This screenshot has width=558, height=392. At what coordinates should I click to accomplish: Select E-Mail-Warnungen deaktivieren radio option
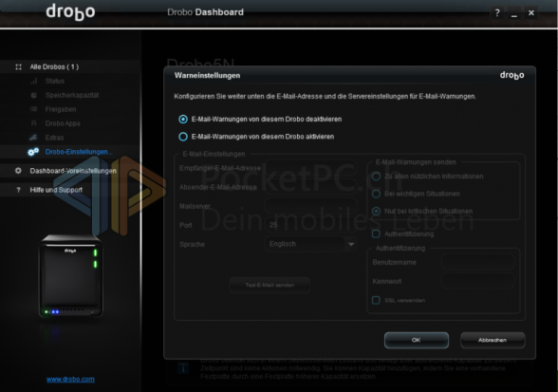pyautogui.click(x=183, y=120)
